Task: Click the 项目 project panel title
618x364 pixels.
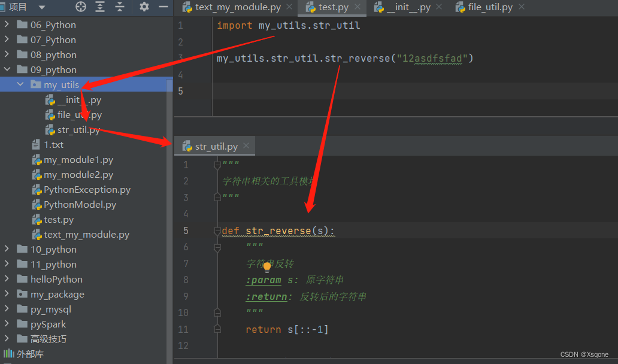Action: [17, 7]
